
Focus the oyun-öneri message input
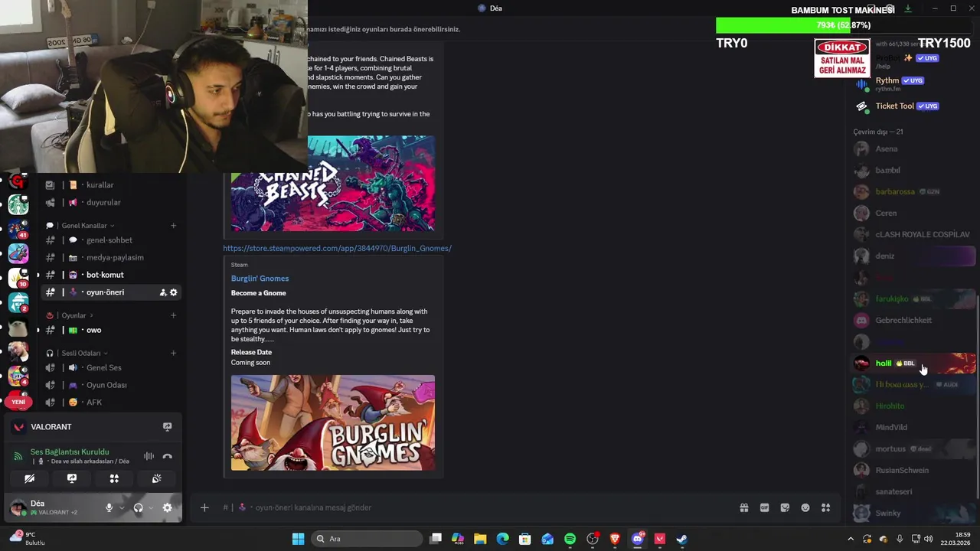coord(475,507)
